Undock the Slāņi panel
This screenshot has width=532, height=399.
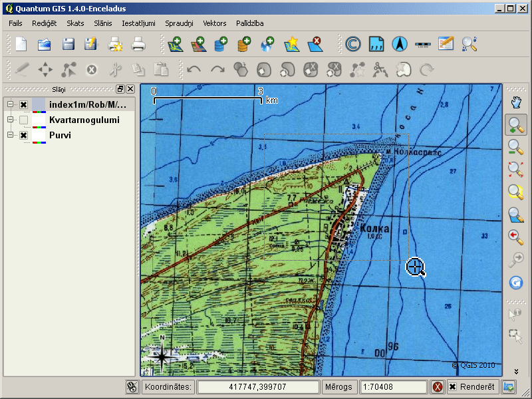pos(120,89)
